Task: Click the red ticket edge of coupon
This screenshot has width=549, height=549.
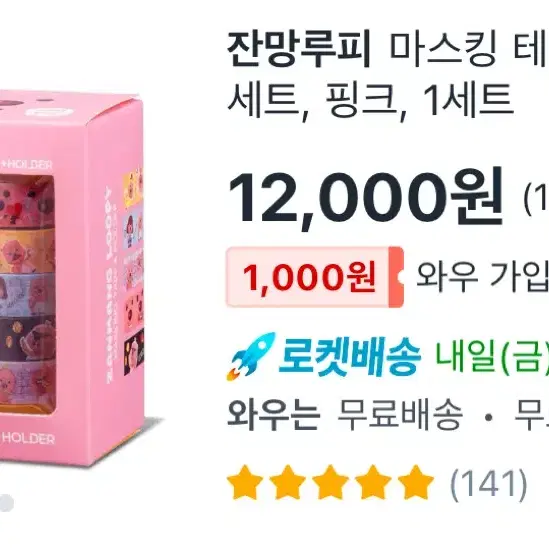Action: 396,277
